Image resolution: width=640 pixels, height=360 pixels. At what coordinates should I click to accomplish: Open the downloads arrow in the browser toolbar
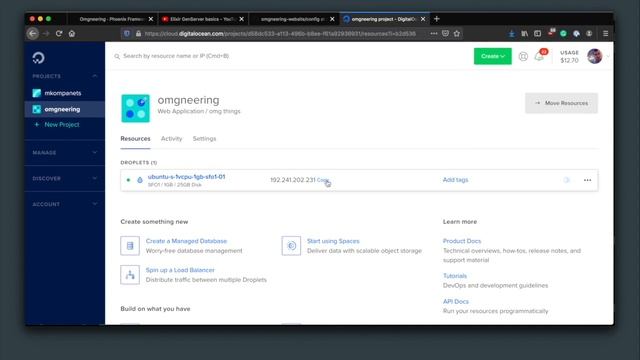[511, 33]
